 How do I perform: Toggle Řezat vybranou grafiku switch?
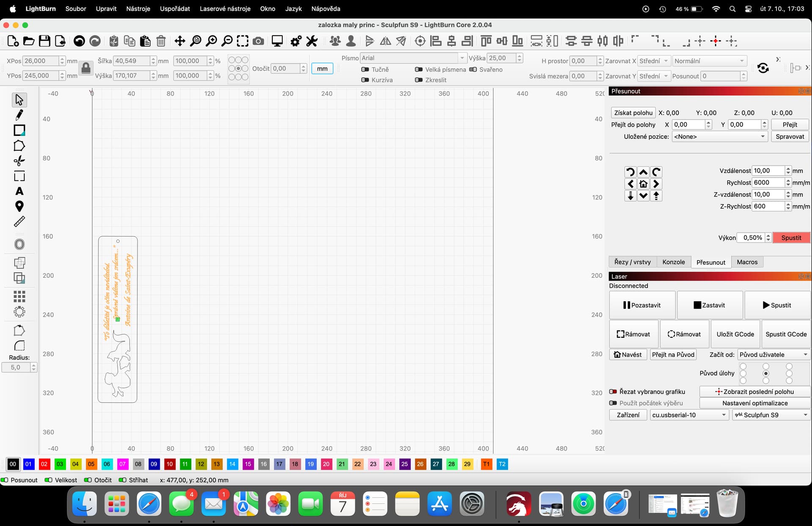pos(613,391)
